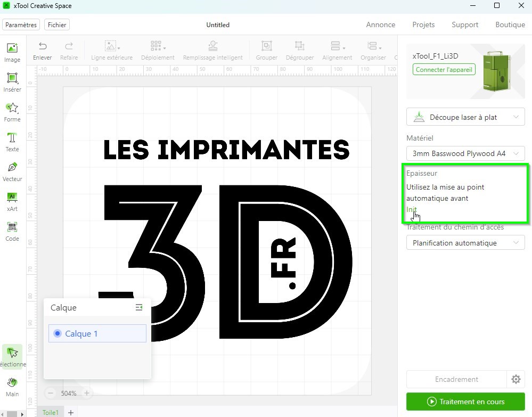Select the Image tool in sidebar

click(x=12, y=53)
